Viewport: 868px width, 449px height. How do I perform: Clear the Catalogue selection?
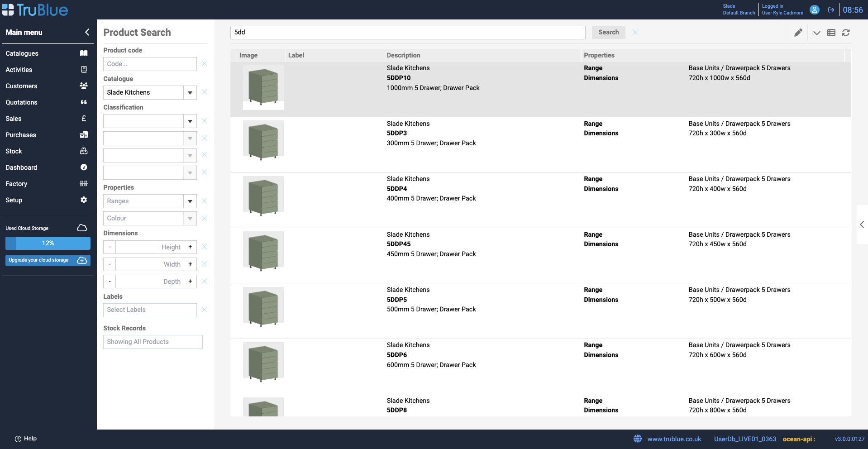tap(205, 92)
